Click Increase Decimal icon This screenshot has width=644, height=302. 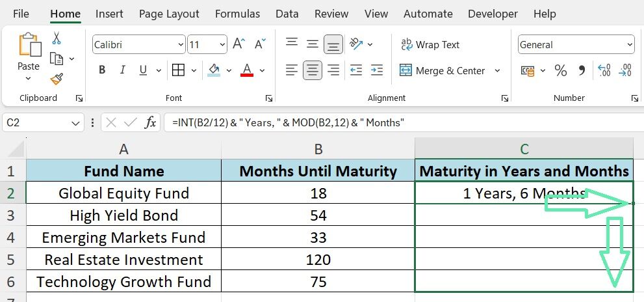(x=604, y=70)
